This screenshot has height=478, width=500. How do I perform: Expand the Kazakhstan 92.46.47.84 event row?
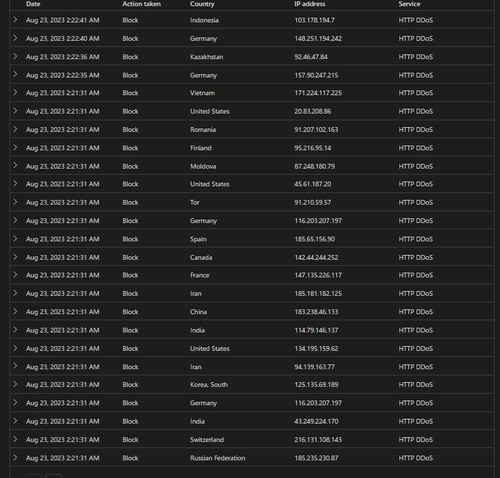click(x=15, y=56)
